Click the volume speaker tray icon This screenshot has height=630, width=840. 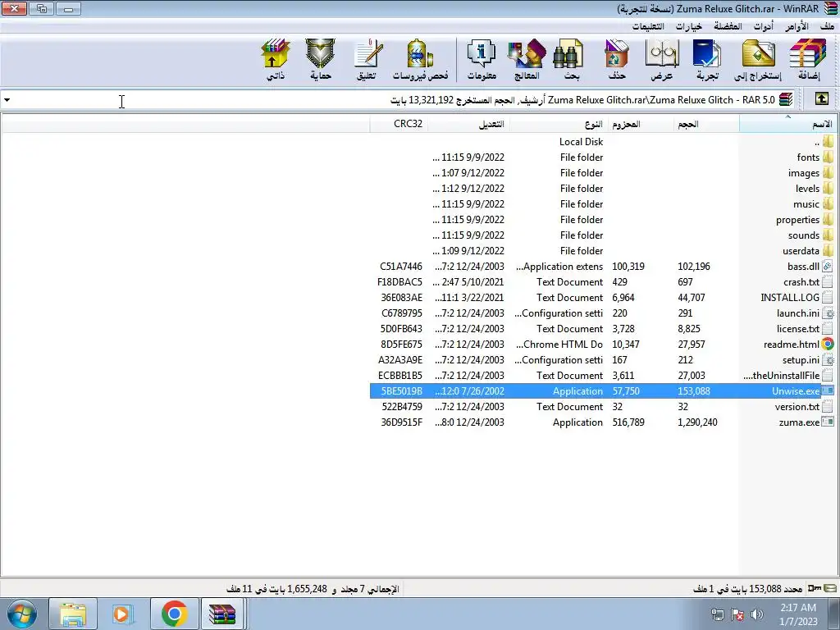[757, 614]
